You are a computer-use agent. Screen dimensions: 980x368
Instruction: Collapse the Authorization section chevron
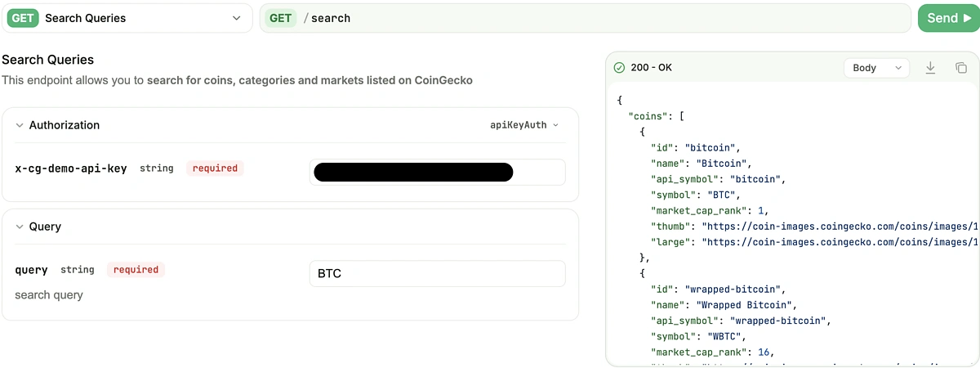pyautogui.click(x=20, y=125)
